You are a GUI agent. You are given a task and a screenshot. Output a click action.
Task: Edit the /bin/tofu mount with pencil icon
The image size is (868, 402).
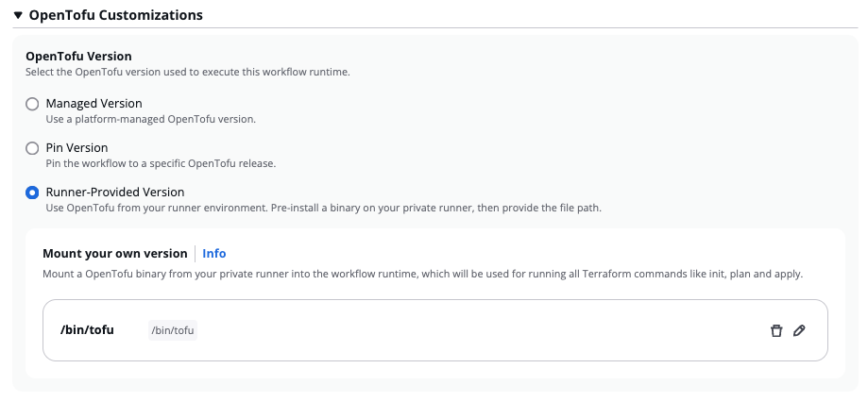point(799,330)
